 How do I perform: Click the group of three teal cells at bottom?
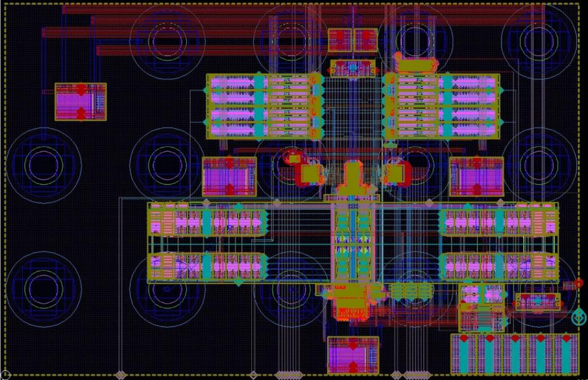410,292
